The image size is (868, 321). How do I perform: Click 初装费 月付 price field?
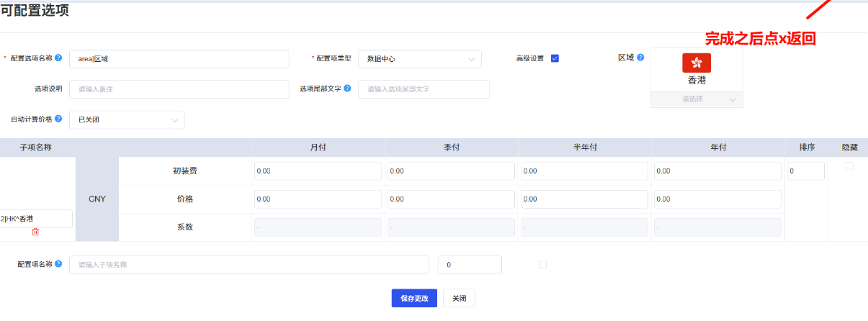click(x=318, y=171)
